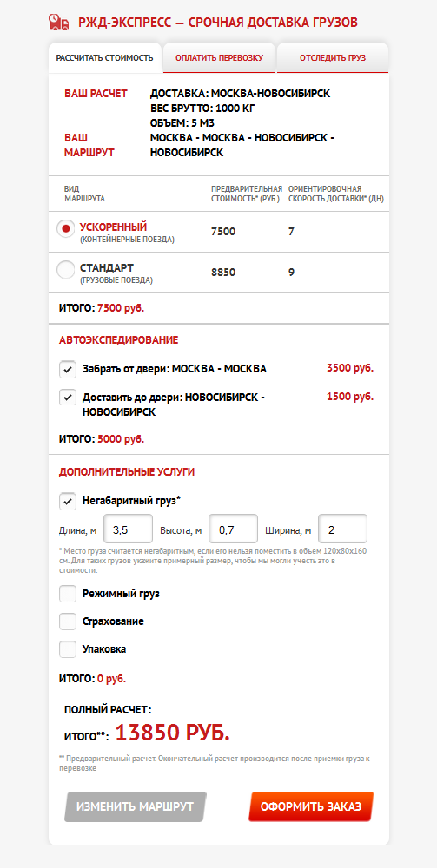The height and width of the screenshot is (868, 437).
Task: Click the Ширина width input field
Action: [343, 529]
